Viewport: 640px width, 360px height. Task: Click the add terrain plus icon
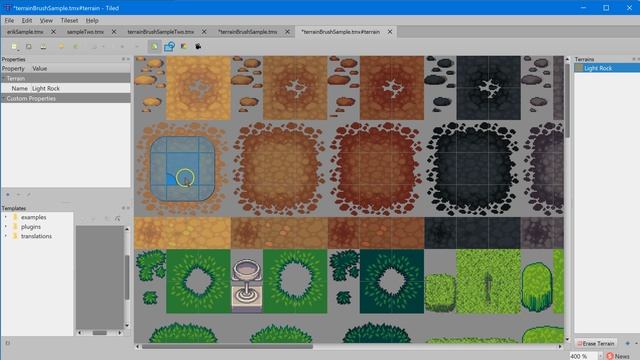[x=627, y=344]
